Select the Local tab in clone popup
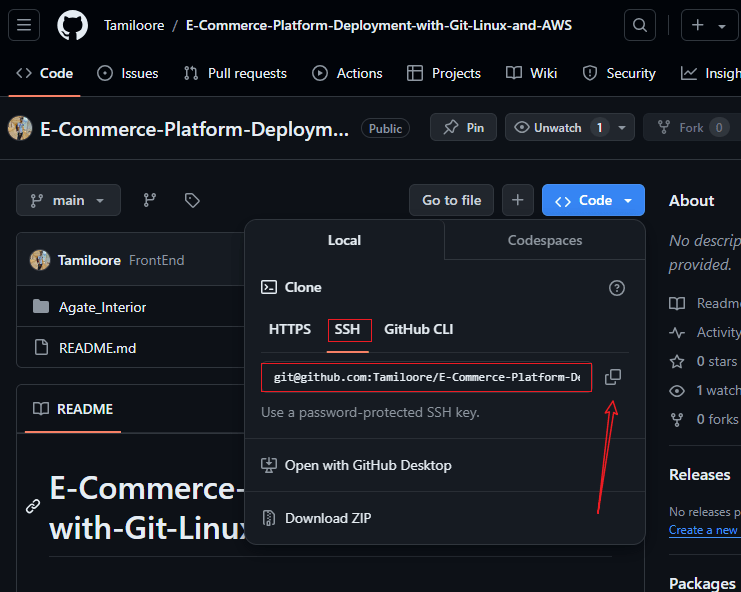Viewport: 741px width, 592px height. 345,240
